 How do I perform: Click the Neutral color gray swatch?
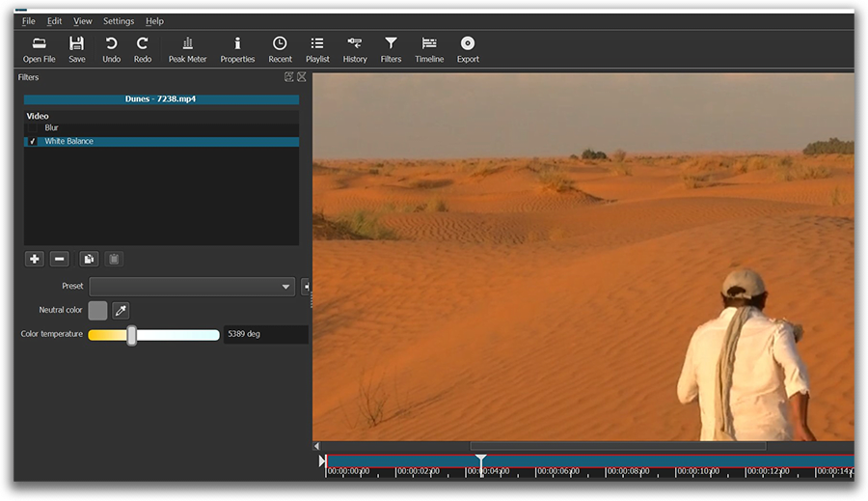(97, 311)
